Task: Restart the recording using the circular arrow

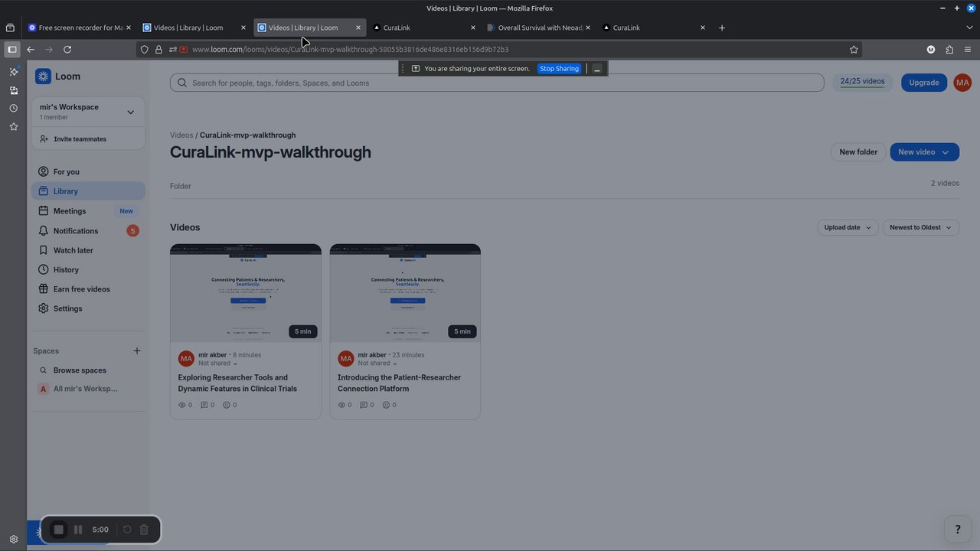Action: [x=127, y=530]
